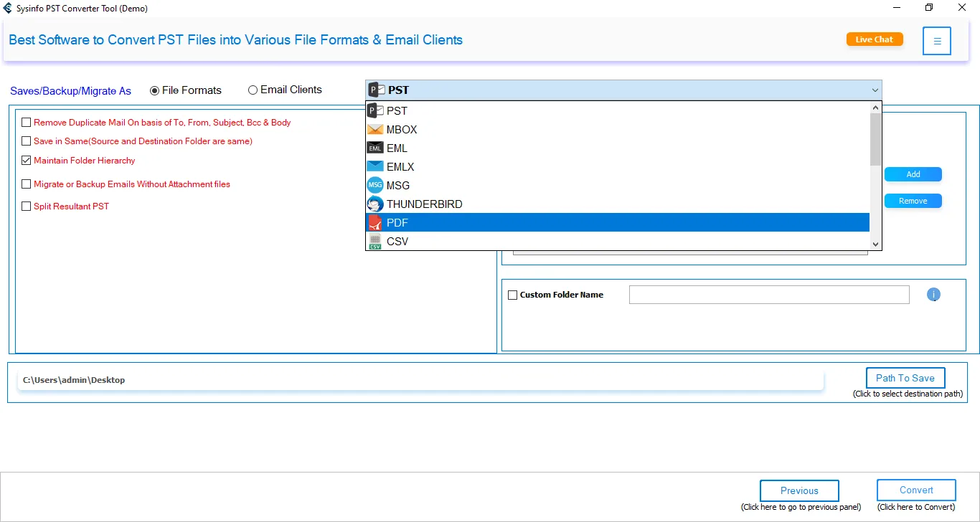This screenshot has height=522, width=980.
Task: Enable Remove Duplicate Mail checkbox
Action: click(27, 123)
